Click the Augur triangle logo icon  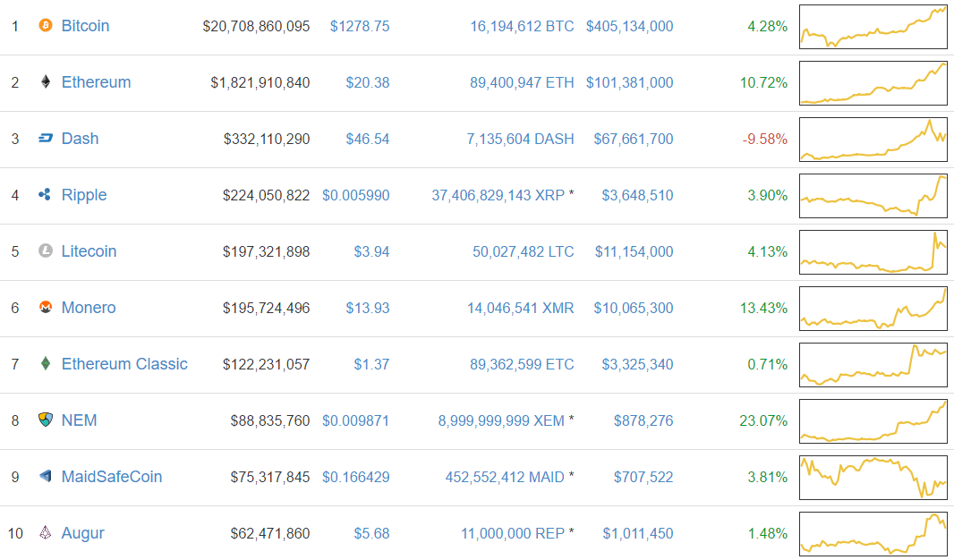tap(46, 532)
